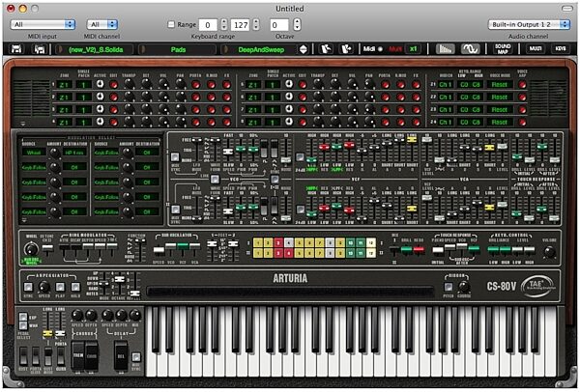Click the keyboard range high field 127
This screenshot has width=580, height=392.
pos(241,25)
